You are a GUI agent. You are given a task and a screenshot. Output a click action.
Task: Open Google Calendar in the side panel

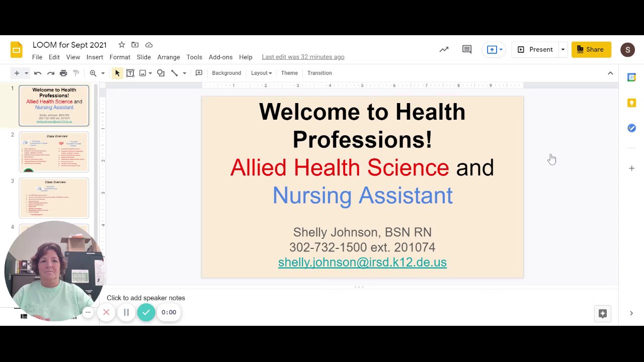631,77
